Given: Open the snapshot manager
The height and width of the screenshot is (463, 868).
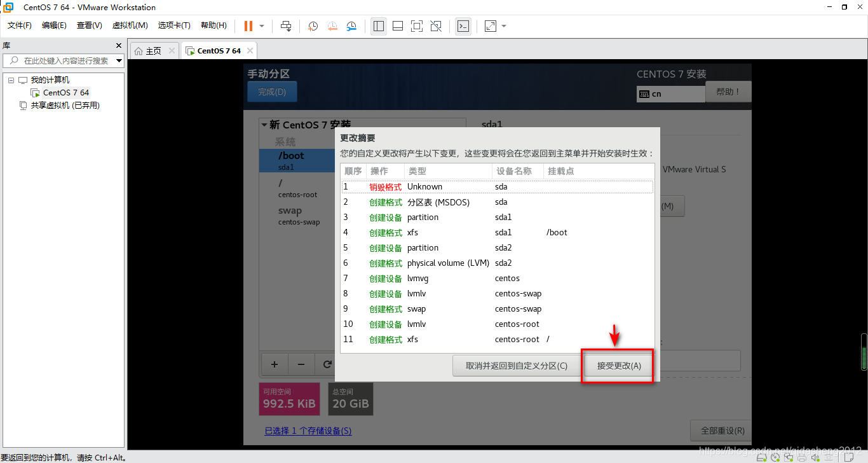Looking at the screenshot, I should point(351,26).
